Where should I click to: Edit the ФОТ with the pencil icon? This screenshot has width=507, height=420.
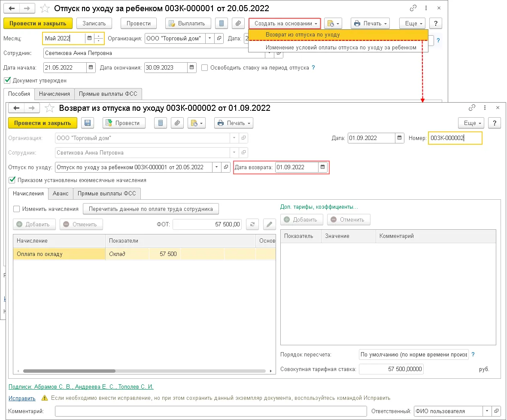pos(269,224)
